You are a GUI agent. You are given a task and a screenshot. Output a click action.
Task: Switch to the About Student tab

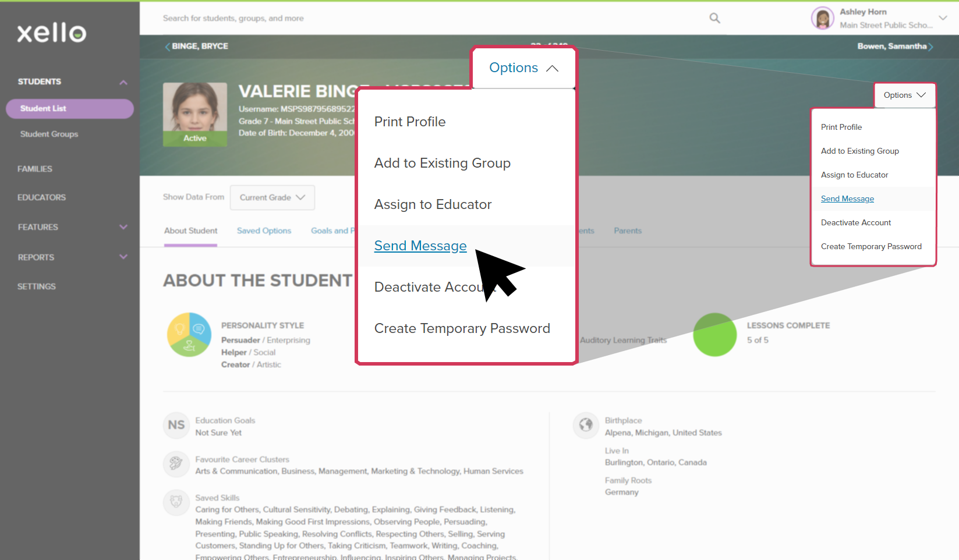point(190,231)
